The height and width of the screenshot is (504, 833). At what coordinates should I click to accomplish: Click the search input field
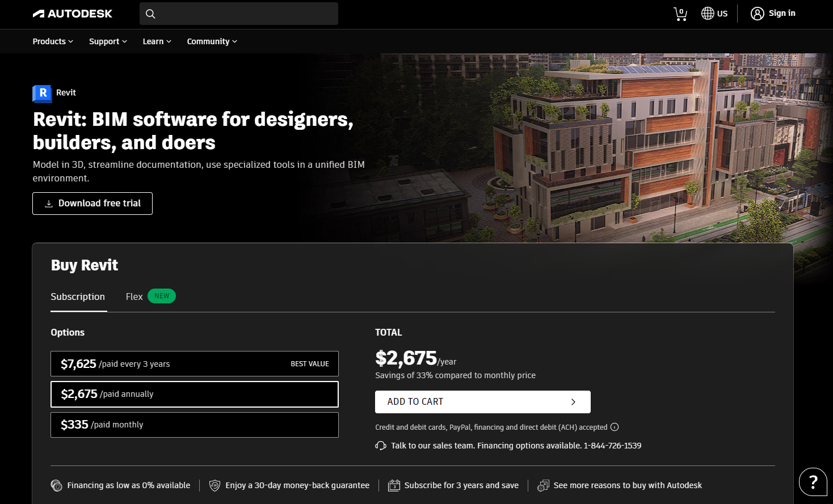coord(239,14)
